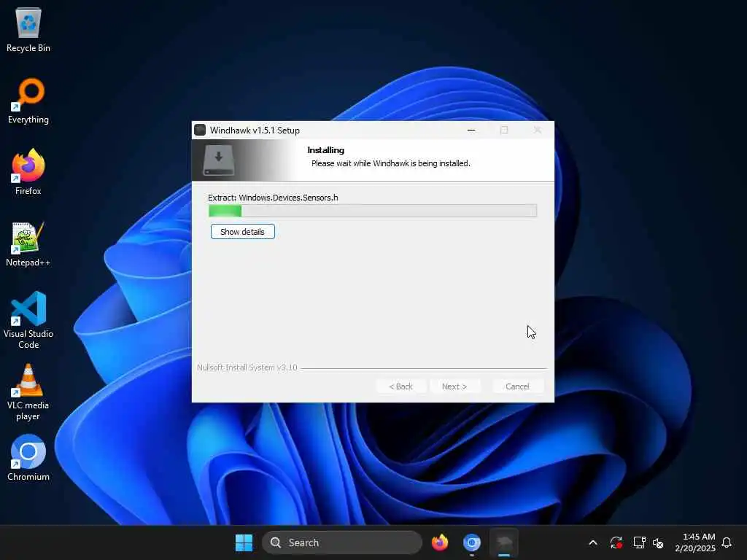This screenshot has width=747, height=560.
Task: Minimize the Windhawk Setup window
Action: [471, 130]
